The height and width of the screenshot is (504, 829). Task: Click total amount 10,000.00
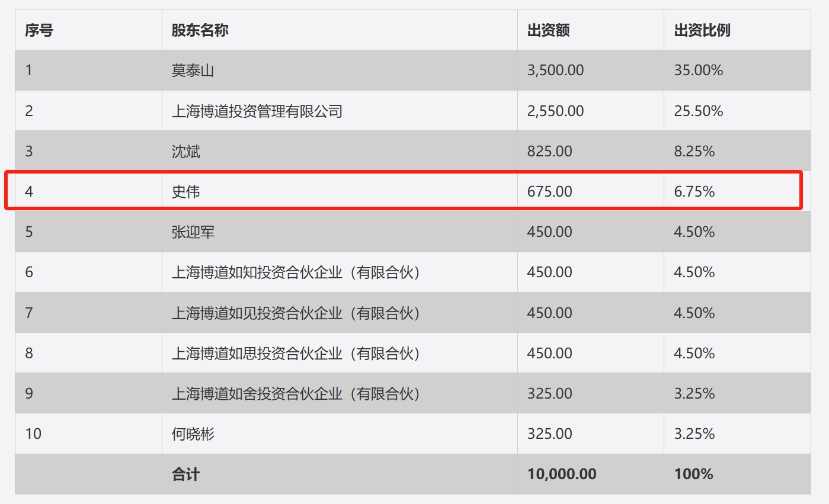pyautogui.click(x=561, y=474)
